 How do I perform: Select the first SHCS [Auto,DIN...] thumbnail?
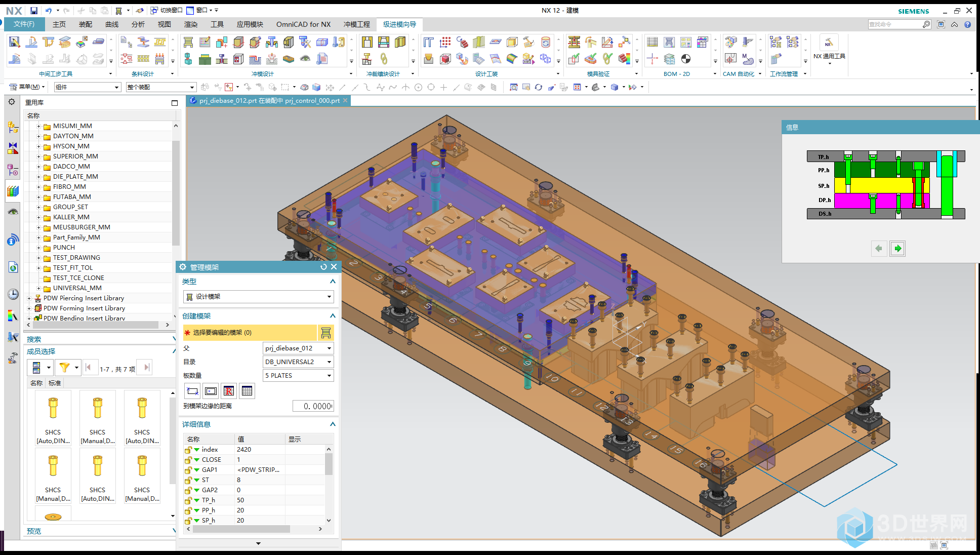pos(53,418)
